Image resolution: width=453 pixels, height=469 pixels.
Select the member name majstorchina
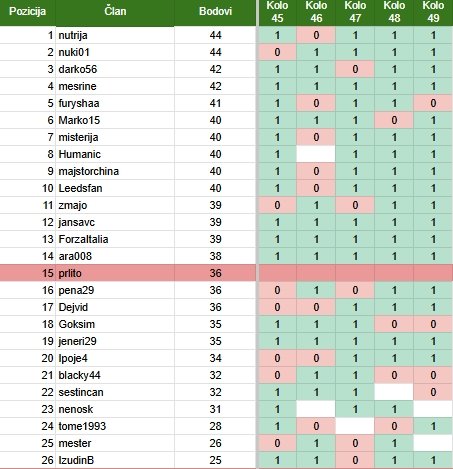[89, 171]
